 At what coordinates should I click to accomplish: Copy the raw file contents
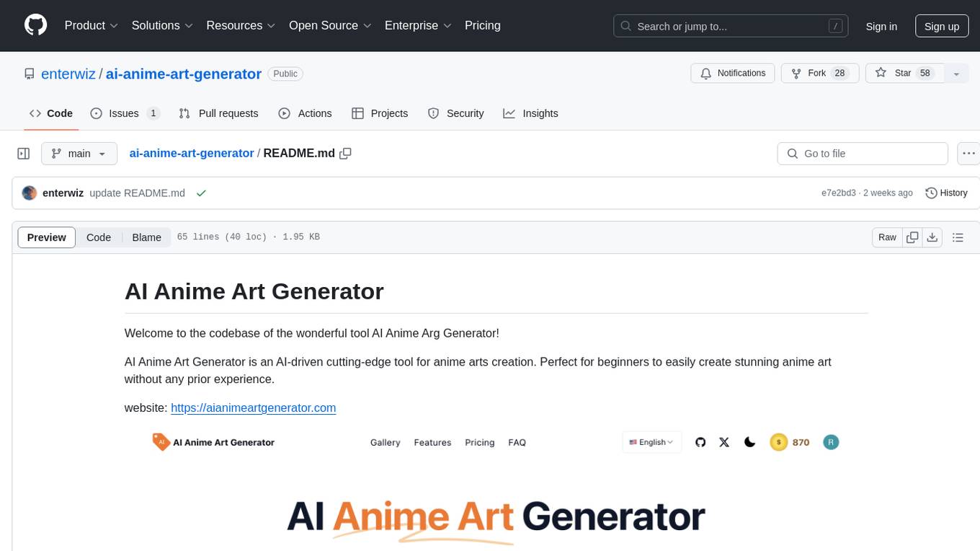913,237
